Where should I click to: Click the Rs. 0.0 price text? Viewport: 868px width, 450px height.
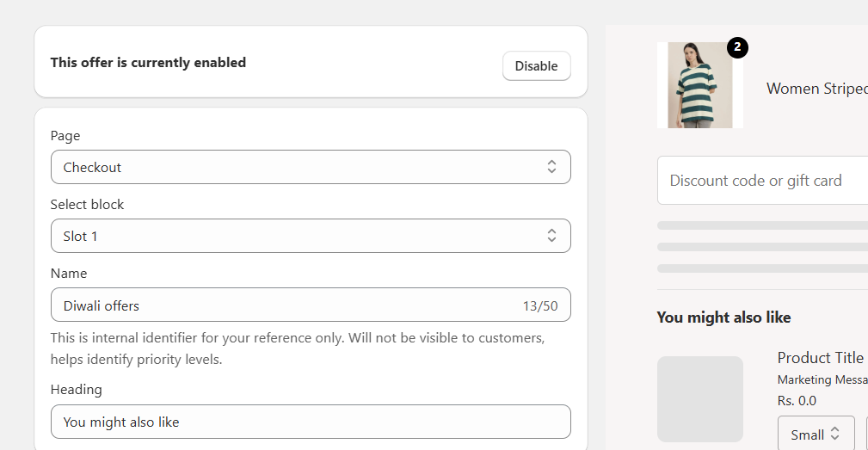pyautogui.click(x=797, y=400)
